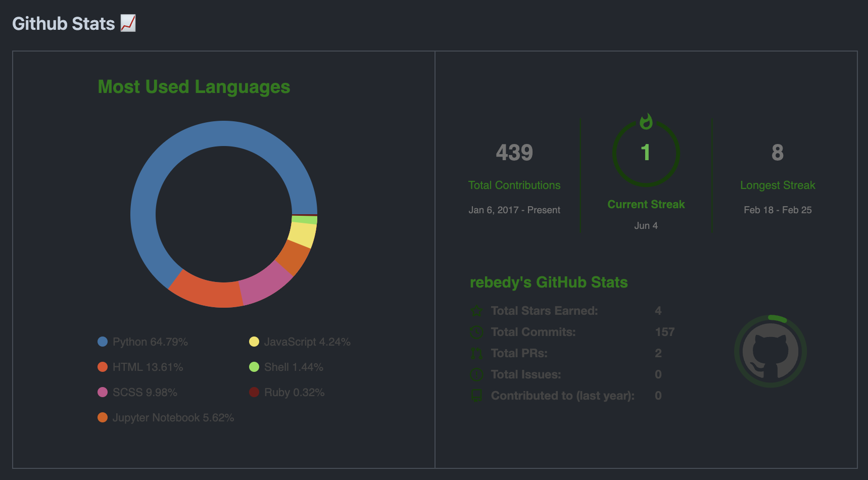Click the current streak number 1
868x480 pixels.
tap(646, 153)
